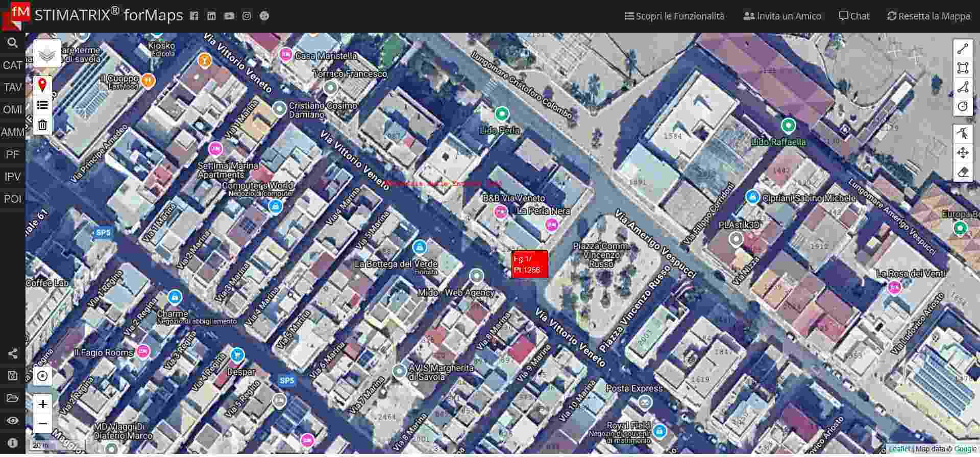Click Resetta la Mappa
Screen dimensions: 980x457
coord(928,16)
